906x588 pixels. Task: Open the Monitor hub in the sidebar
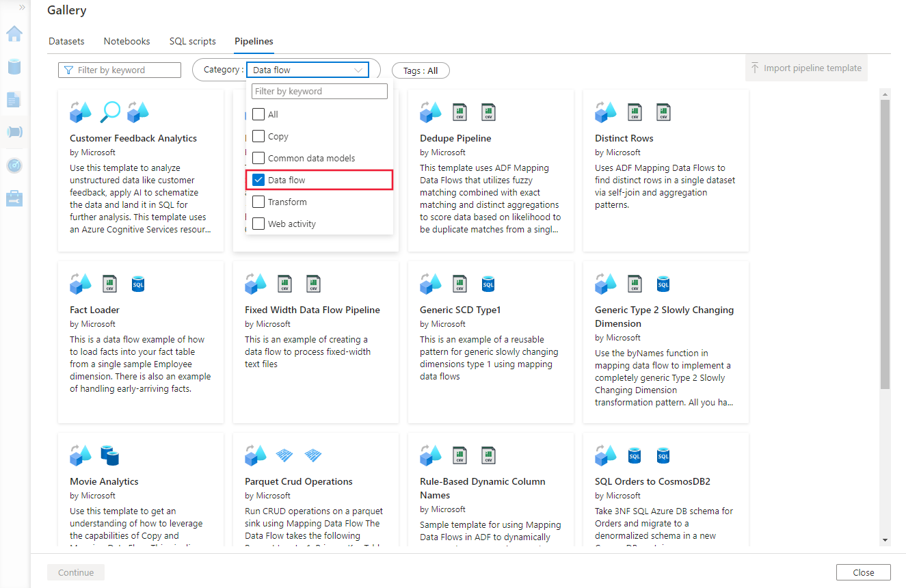14,165
